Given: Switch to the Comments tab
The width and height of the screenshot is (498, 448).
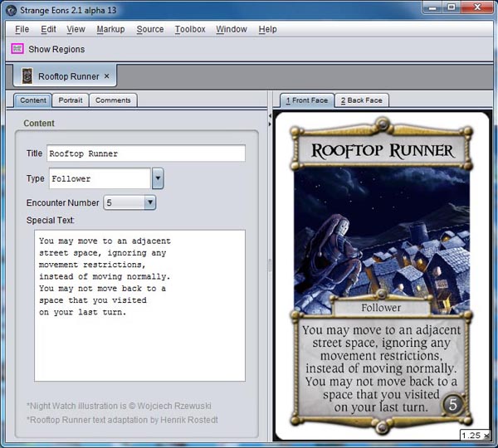Looking at the screenshot, I should click(x=113, y=100).
